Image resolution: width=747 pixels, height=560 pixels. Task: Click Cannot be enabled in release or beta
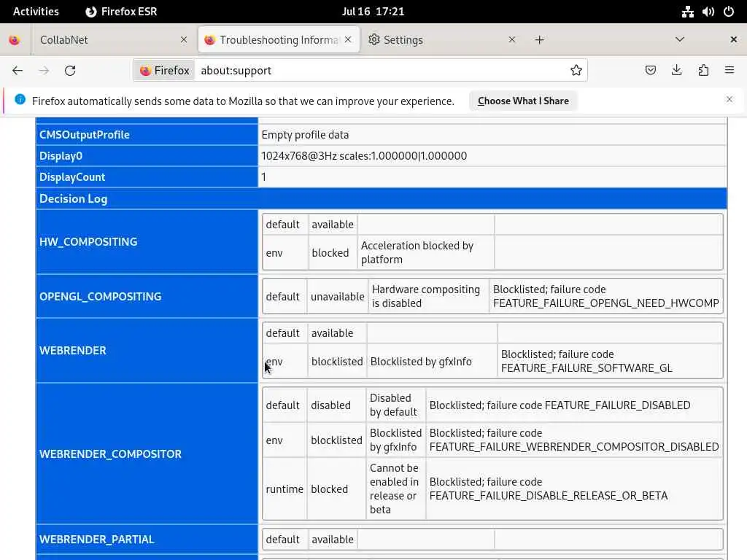point(395,489)
